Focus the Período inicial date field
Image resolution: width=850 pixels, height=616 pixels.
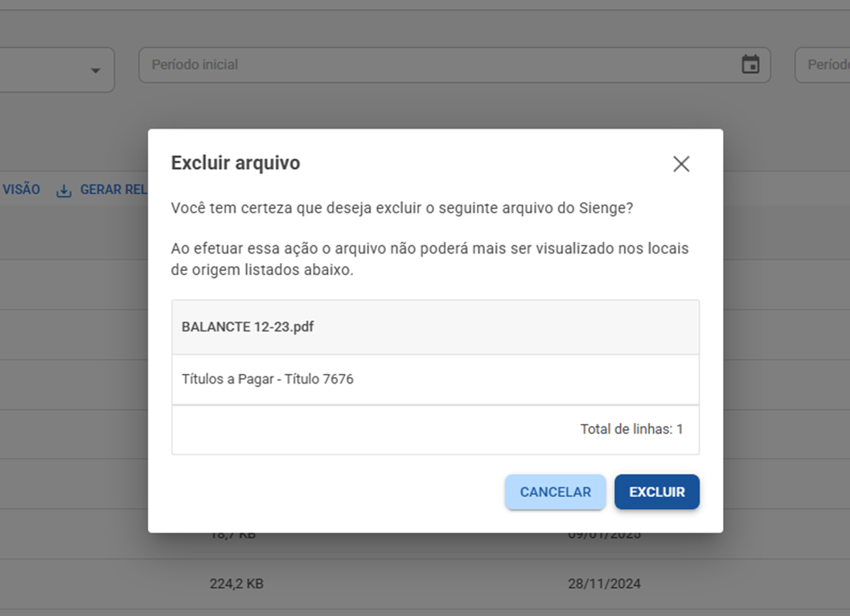pos(454,65)
